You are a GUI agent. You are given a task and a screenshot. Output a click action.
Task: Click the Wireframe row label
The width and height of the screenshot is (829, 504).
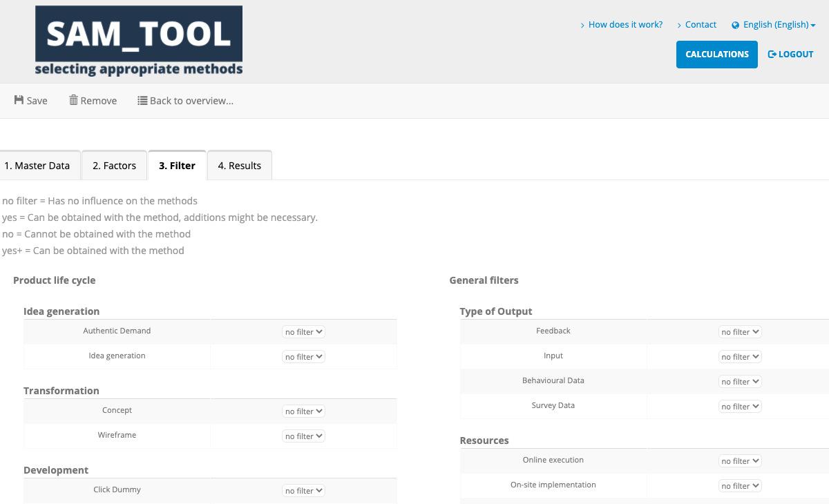click(x=117, y=435)
